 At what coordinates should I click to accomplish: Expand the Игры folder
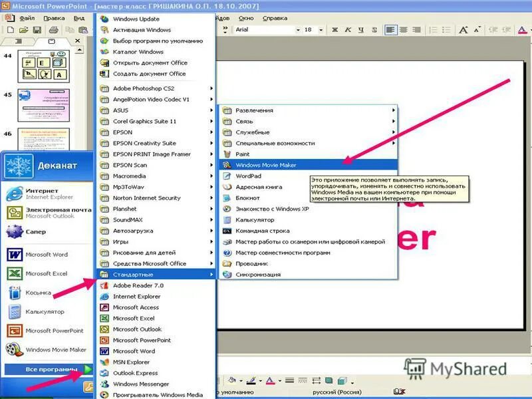tap(156, 241)
